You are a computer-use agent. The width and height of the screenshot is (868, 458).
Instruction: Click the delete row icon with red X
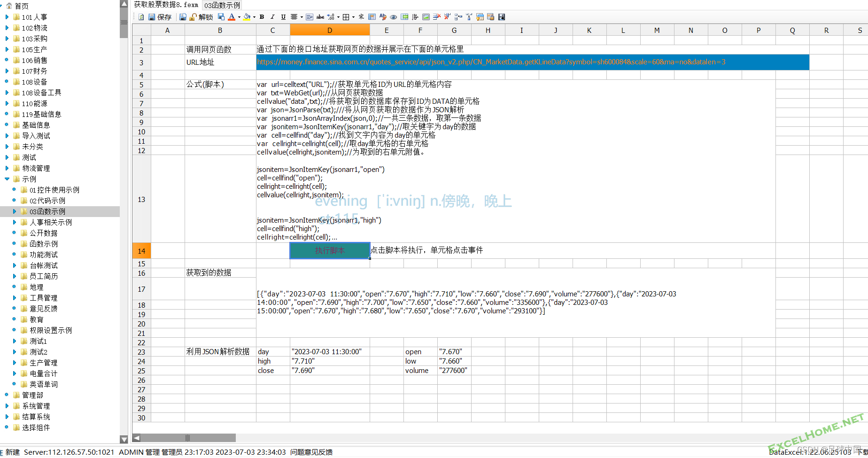437,17
